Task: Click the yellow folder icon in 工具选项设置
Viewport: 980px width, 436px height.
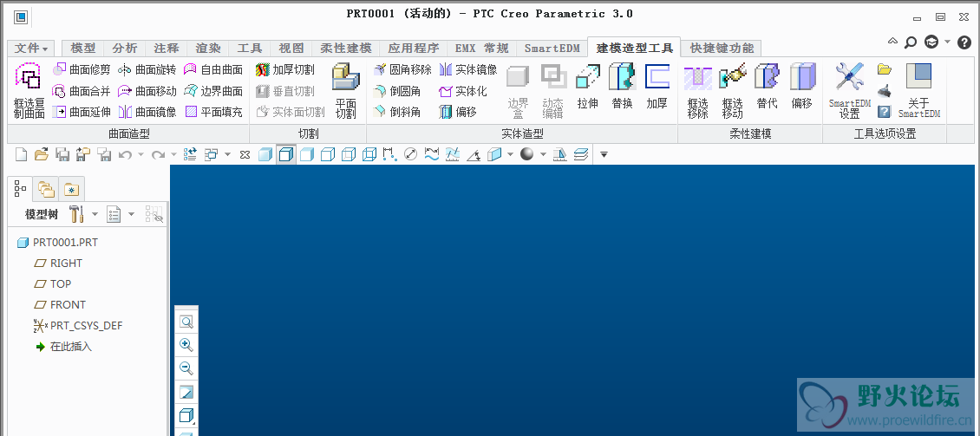Action: [x=884, y=69]
